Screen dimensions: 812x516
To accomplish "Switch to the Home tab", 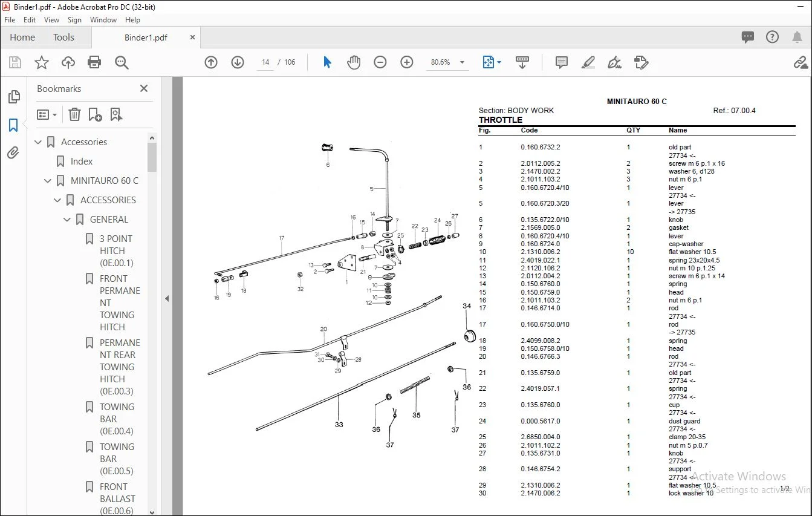I will pyautogui.click(x=22, y=38).
